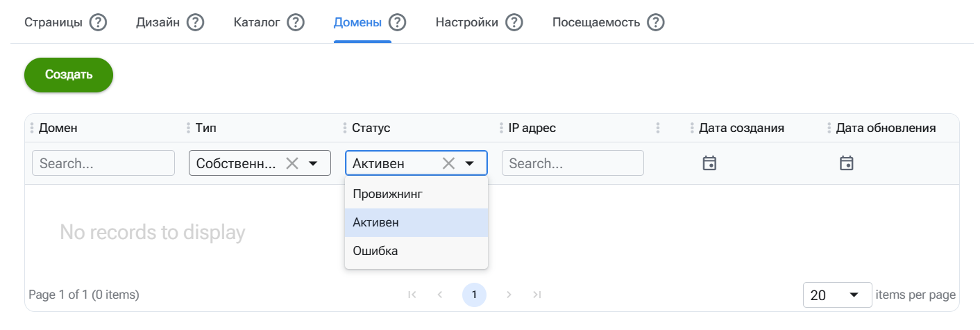Collapse the Статус filter dropdown arrow

click(x=470, y=163)
